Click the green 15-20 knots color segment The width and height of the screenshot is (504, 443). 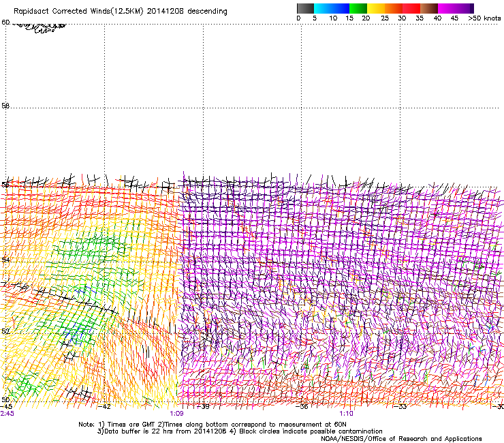click(x=358, y=8)
